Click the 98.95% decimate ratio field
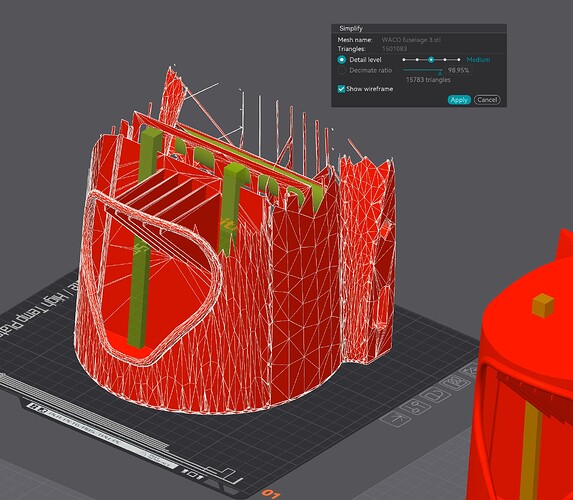The image size is (573, 500). 459,70
